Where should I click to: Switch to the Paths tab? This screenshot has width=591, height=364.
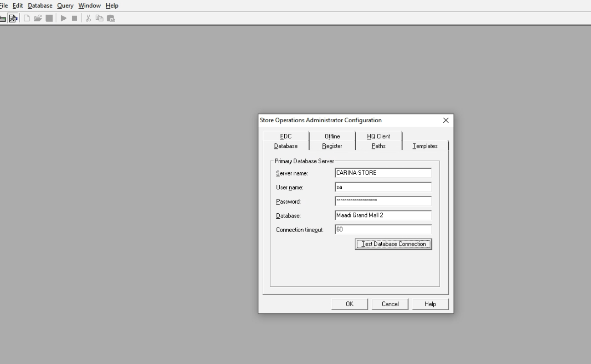(379, 146)
